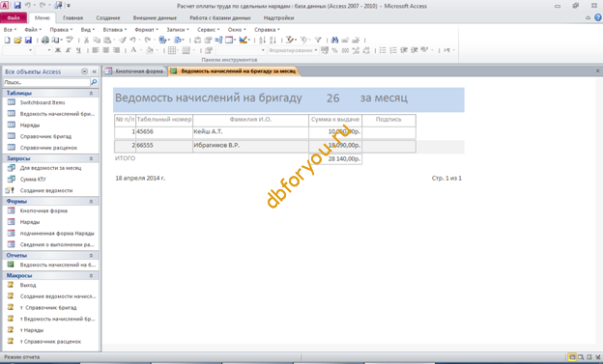This screenshot has width=603, height=364.
Task: Open the font name combo box
Action: (17, 50)
